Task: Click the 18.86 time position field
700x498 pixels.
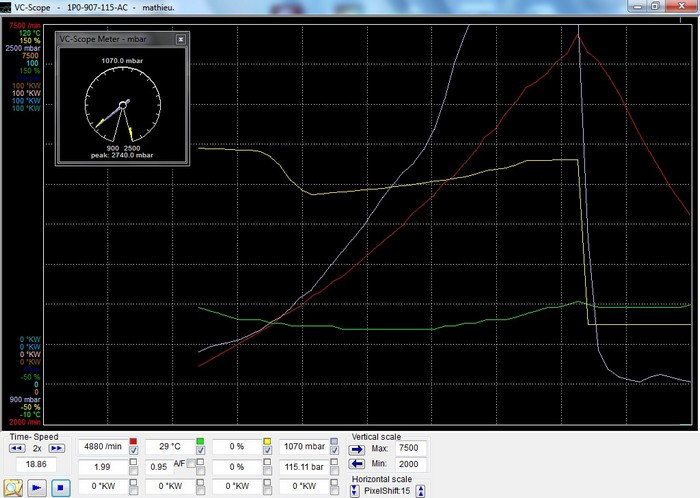Action: [x=36, y=466]
